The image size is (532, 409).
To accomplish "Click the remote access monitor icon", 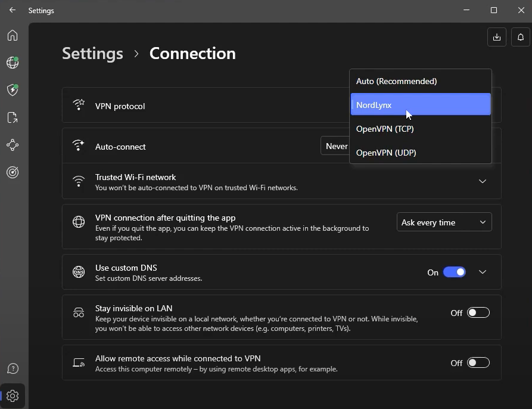I will pos(79,362).
